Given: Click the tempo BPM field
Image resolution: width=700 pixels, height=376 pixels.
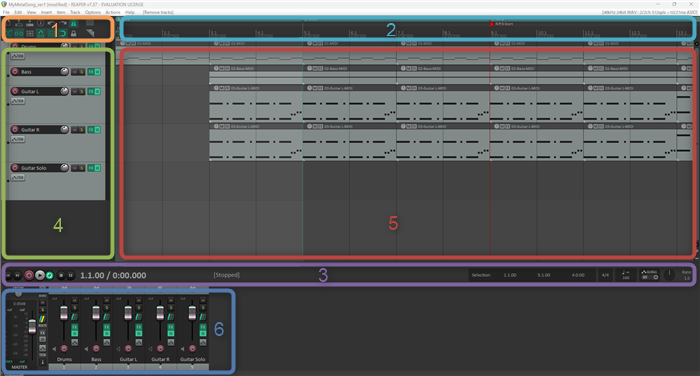Looking at the screenshot, I should coord(625,275).
